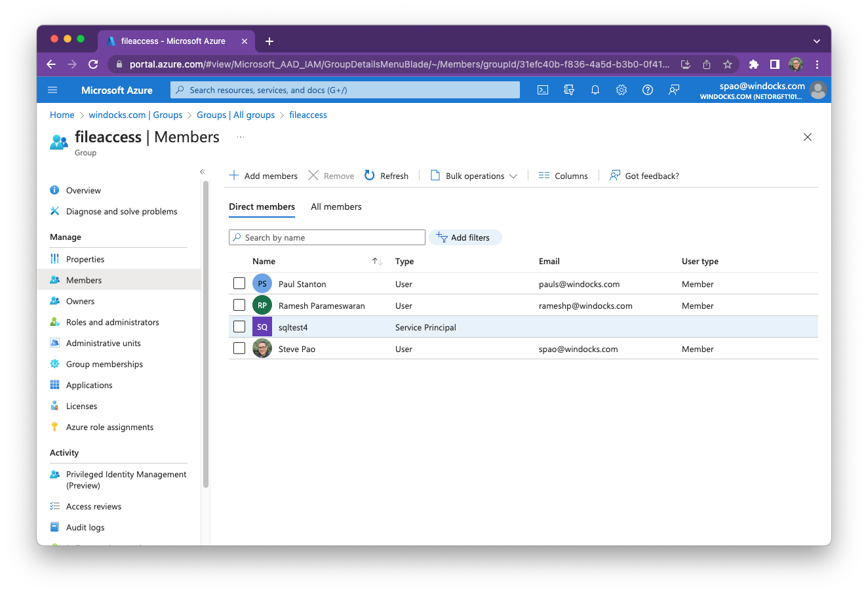Image resolution: width=868 pixels, height=594 pixels.
Task: Open the Azure portal hamburger menu
Action: coord(52,90)
